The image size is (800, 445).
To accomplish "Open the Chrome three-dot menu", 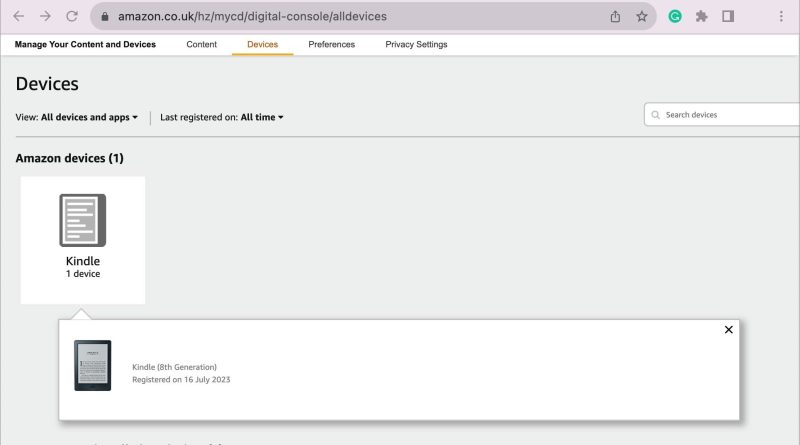I will (x=781, y=16).
